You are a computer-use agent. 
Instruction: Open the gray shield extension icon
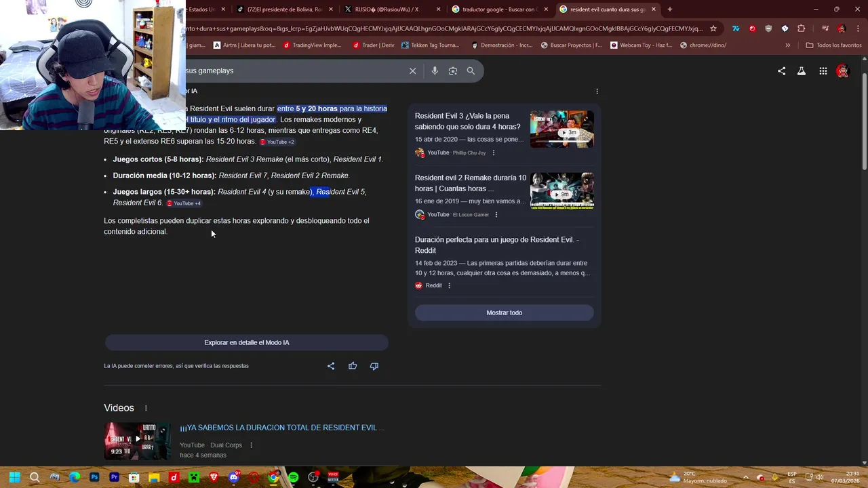tap(768, 28)
